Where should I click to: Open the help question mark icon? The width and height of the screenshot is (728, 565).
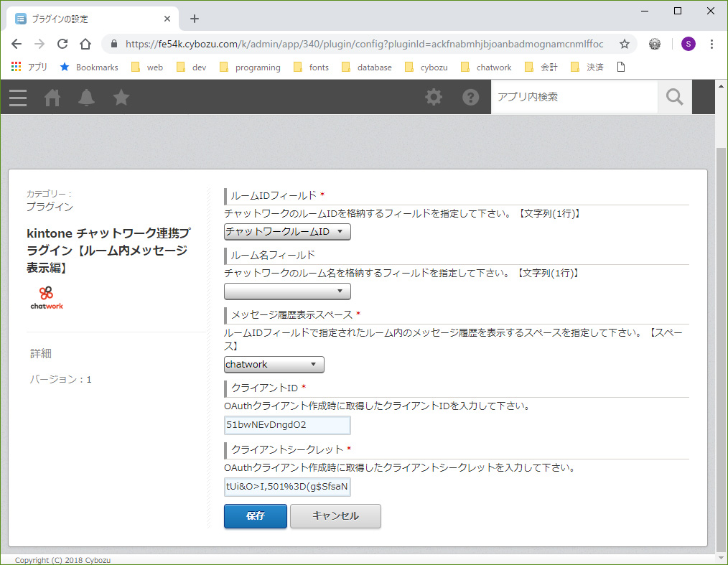pyautogui.click(x=470, y=97)
